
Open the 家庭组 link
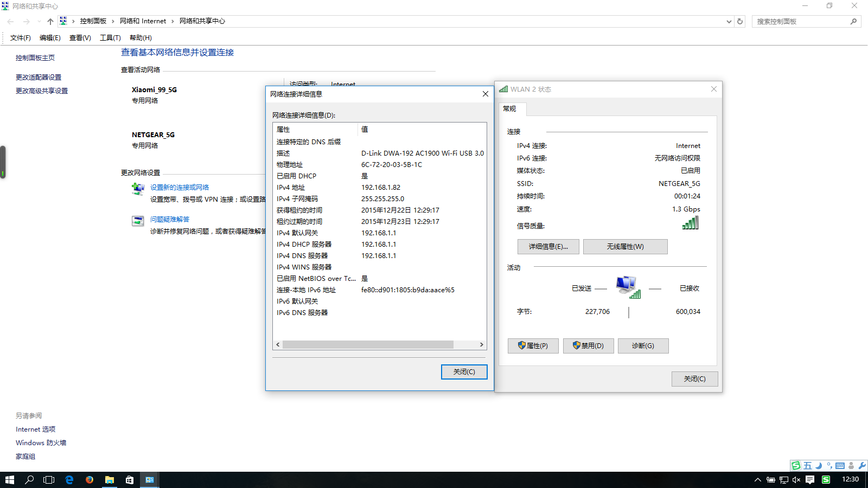pyautogui.click(x=25, y=457)
